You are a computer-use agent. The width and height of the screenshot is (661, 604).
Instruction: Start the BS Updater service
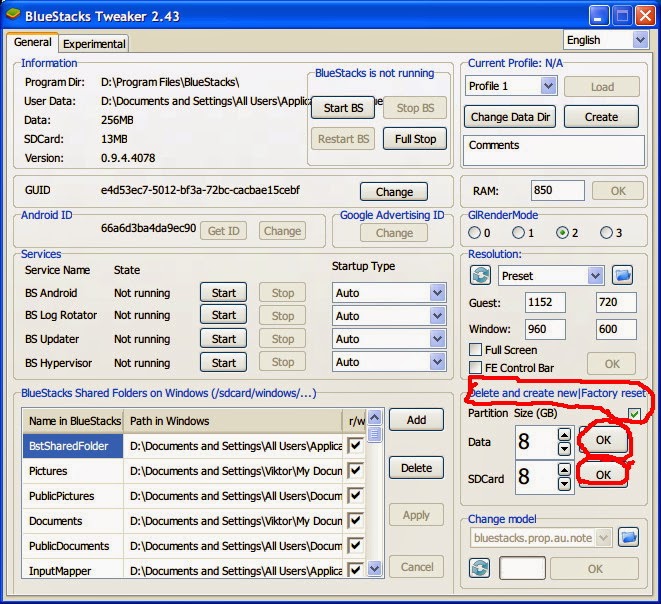(x=223, y=338)
